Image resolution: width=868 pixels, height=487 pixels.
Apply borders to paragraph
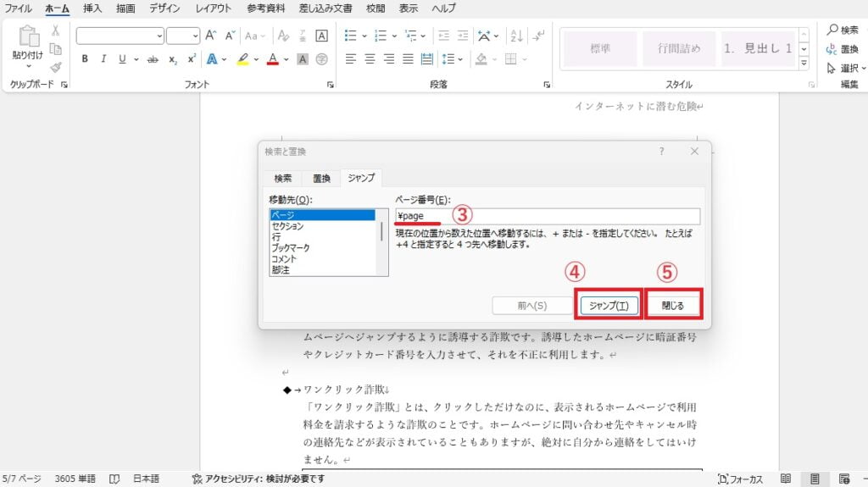[x=511, y=58]
